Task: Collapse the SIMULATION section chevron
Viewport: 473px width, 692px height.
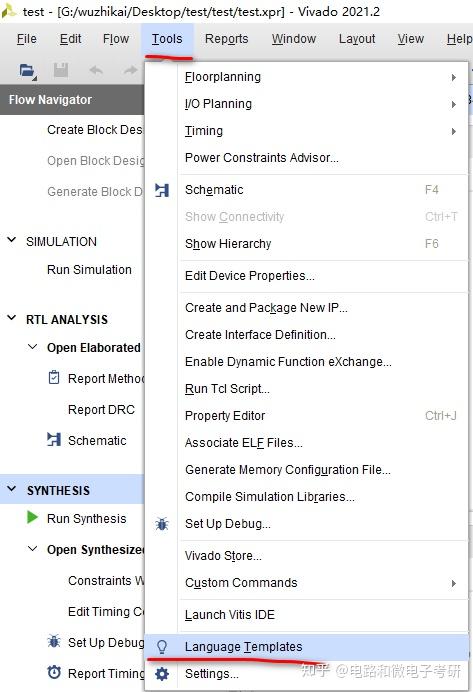Action: click(x=12, y=241)
